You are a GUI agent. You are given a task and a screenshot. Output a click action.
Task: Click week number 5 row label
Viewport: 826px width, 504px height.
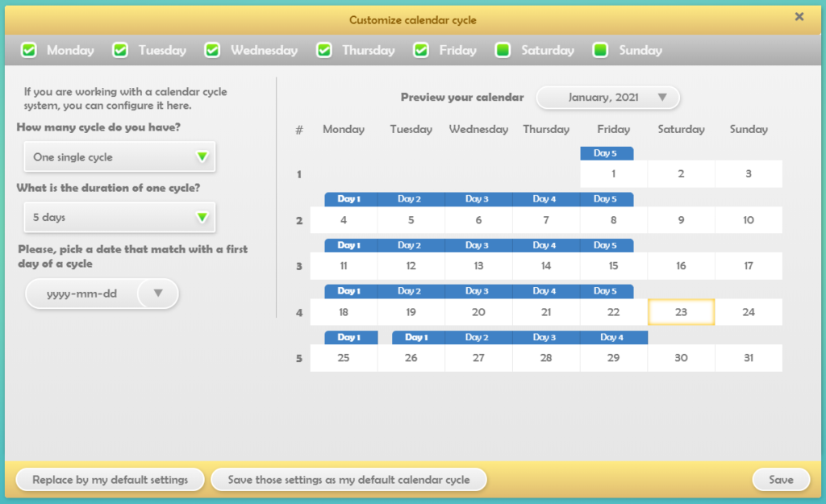click(x=299, y=359)
